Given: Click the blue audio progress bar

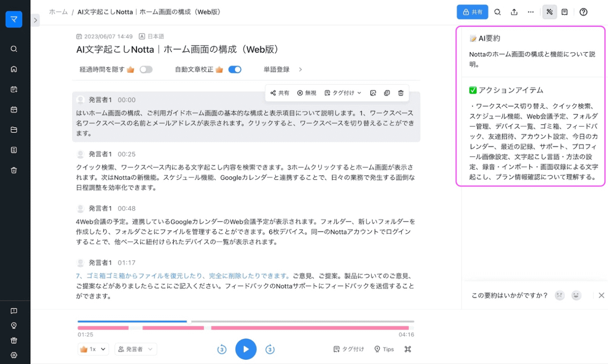Looking at the screenshot, I should tap(132, 321).
